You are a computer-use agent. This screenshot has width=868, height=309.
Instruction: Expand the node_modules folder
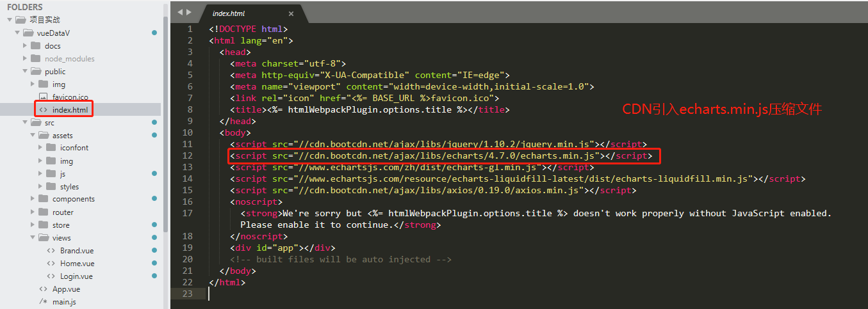pos(26,58)
